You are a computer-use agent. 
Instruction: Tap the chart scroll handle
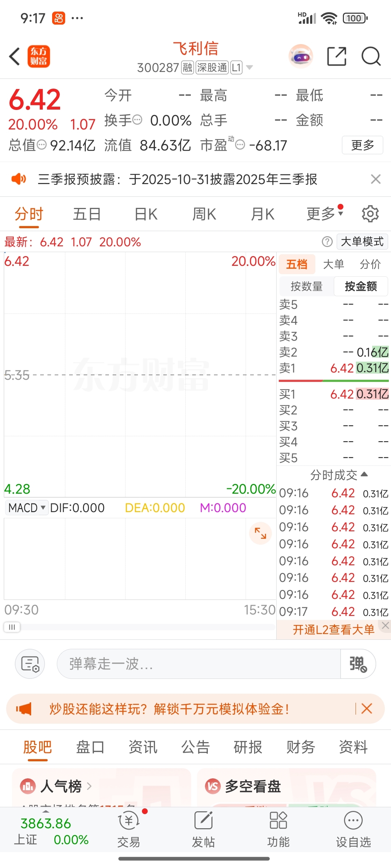point(12,627)
